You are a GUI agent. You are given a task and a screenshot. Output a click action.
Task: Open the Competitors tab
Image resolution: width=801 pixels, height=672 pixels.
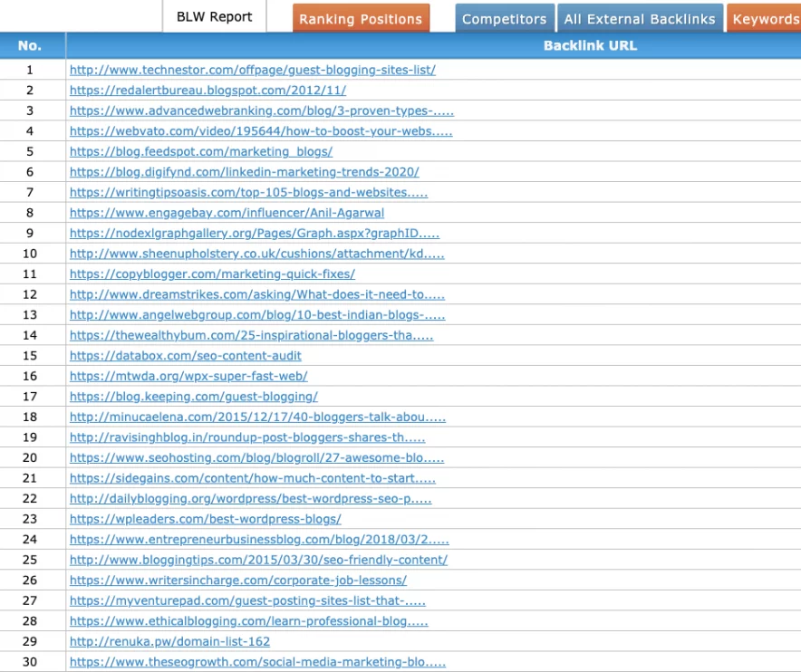(x=504, y=19)
